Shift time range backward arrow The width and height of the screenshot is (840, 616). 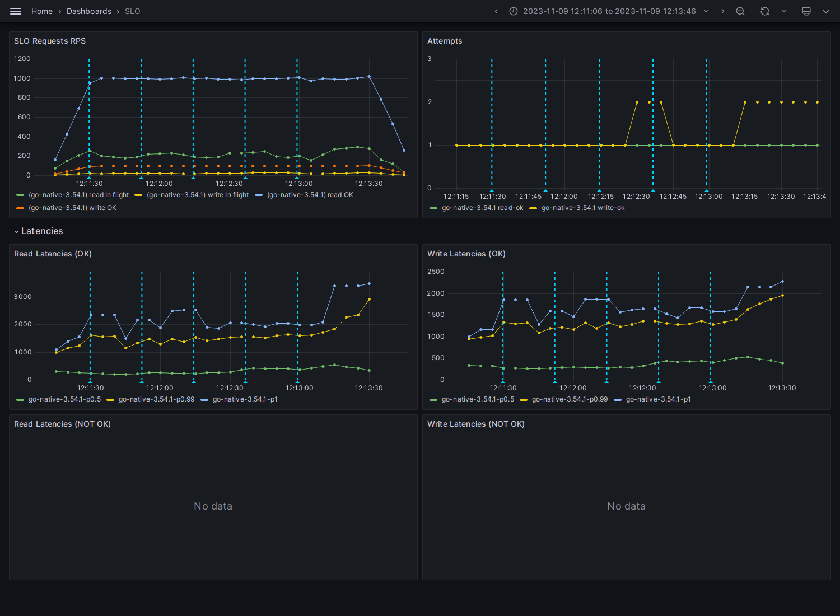[496, 11]
